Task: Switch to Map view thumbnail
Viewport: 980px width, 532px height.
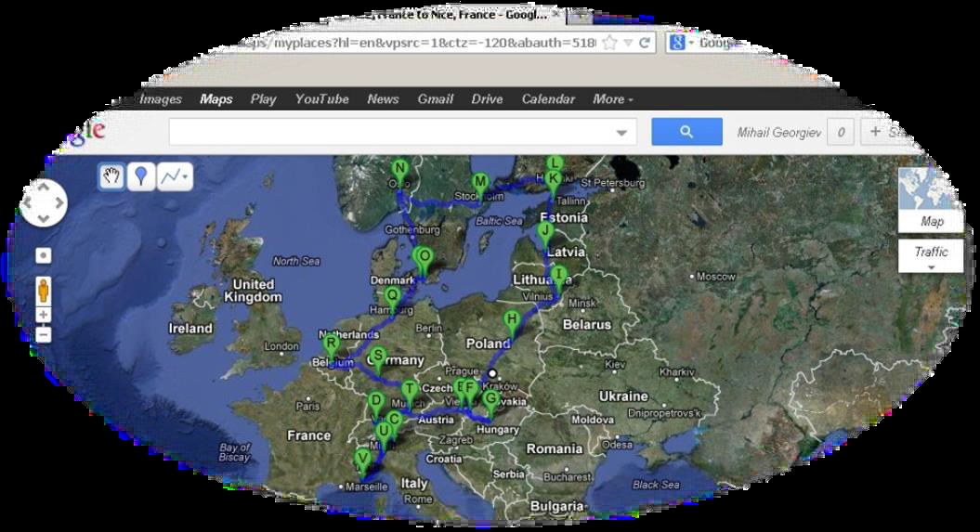Action: click(931, 200)
